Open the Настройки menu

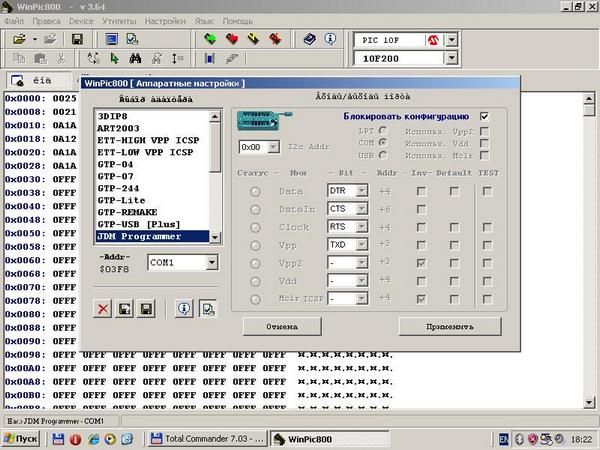click(x=164, y=20)
